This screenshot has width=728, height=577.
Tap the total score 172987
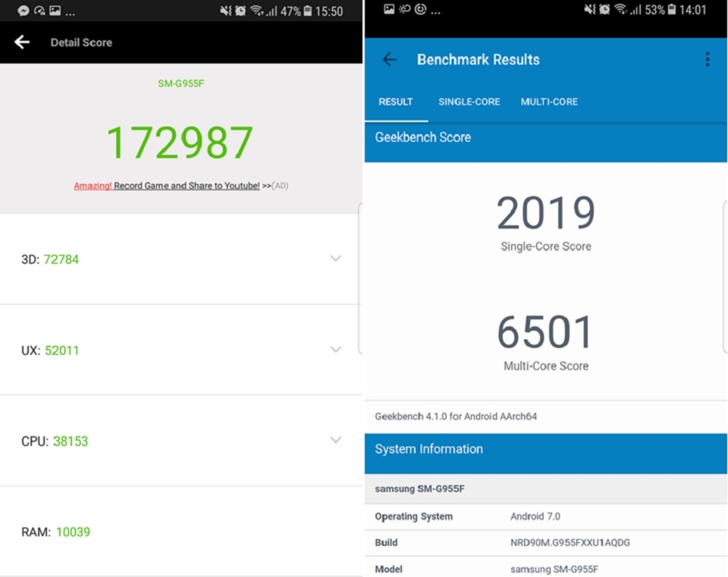[x=180, y=143]
